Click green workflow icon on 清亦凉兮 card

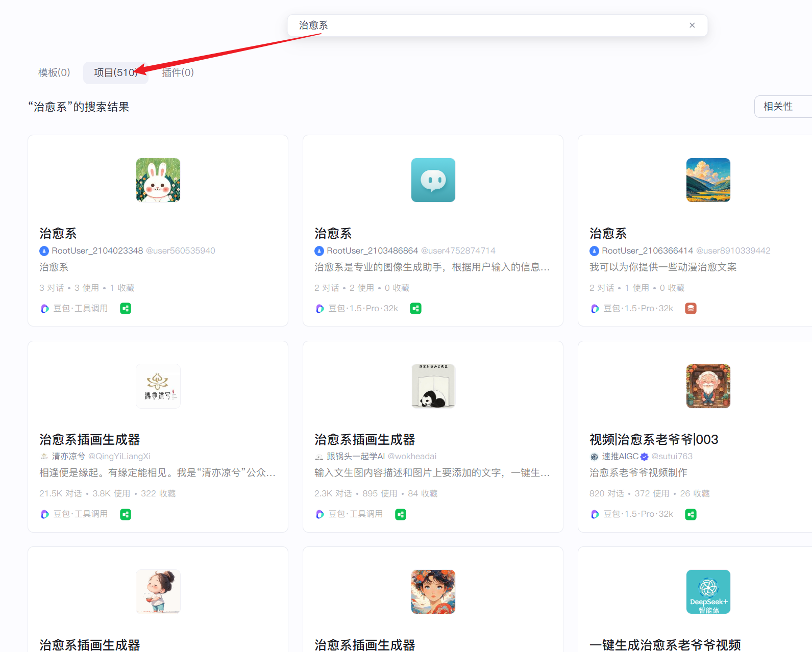point(126,514)
